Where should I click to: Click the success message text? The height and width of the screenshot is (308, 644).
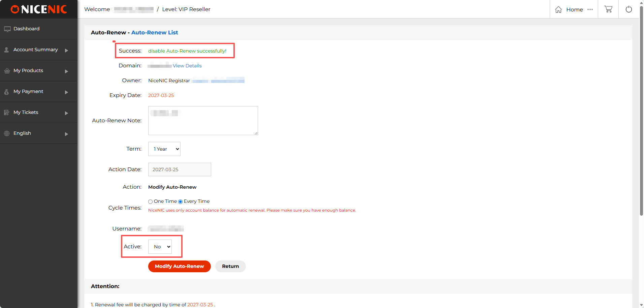(187, 51)
